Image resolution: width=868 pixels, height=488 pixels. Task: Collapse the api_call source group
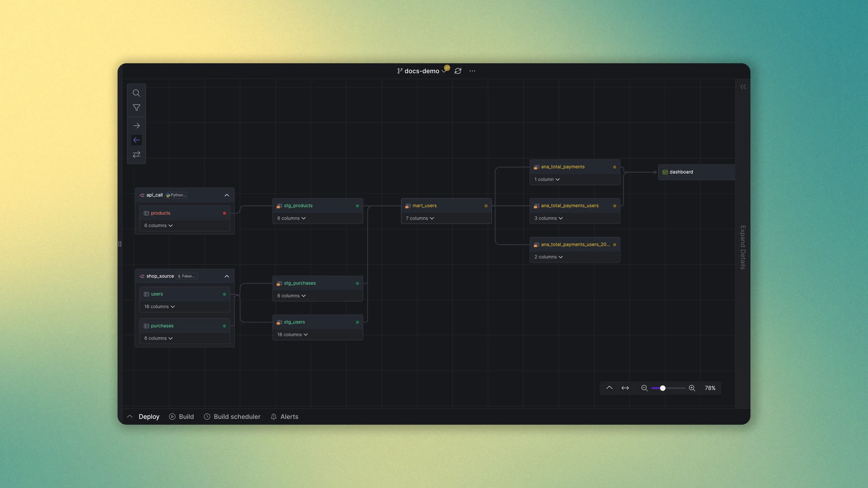click(227, 195)
